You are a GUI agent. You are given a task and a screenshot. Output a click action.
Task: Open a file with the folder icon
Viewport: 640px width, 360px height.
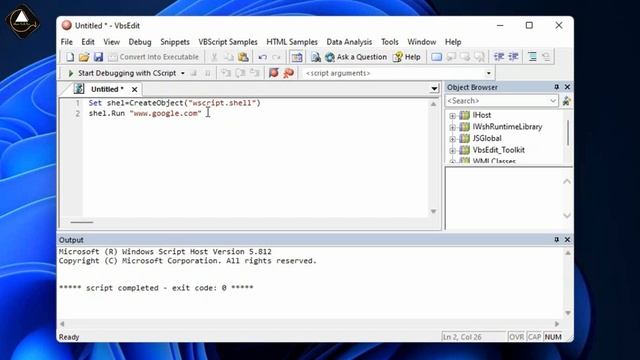point(84,57)
